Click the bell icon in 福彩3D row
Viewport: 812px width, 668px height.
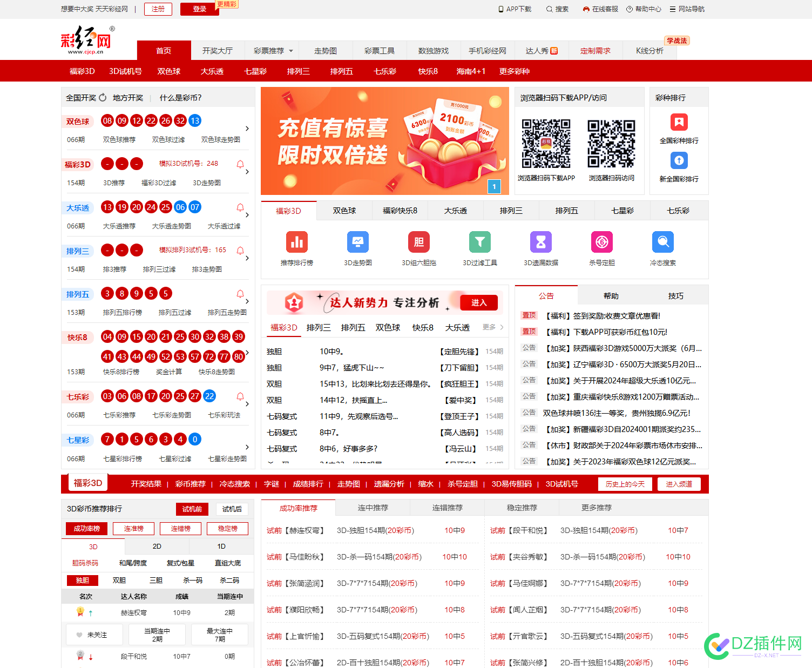coord(240,164)
